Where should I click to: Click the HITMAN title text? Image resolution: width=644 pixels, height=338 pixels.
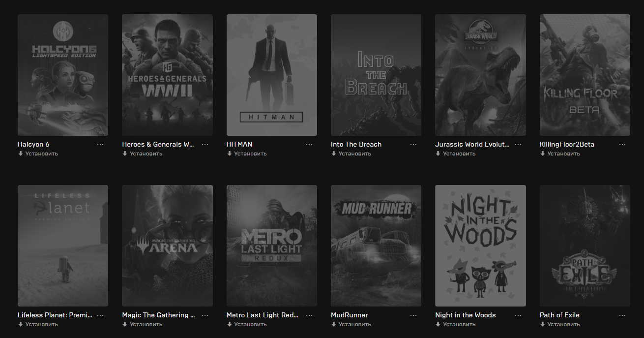(239, 144)
